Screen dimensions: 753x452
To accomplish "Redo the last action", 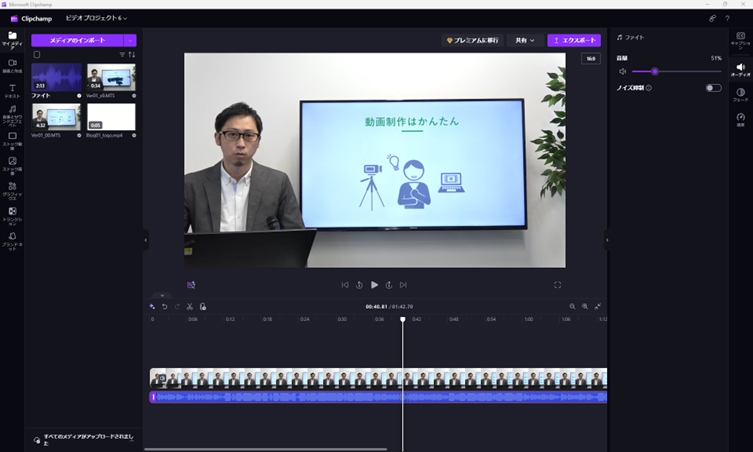I will (x=177, y=306).
